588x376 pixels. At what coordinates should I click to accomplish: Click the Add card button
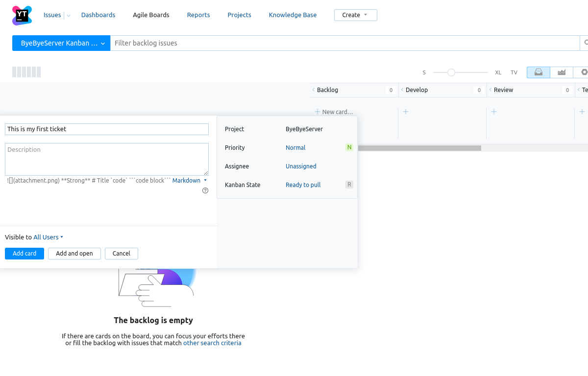[24, 254]
